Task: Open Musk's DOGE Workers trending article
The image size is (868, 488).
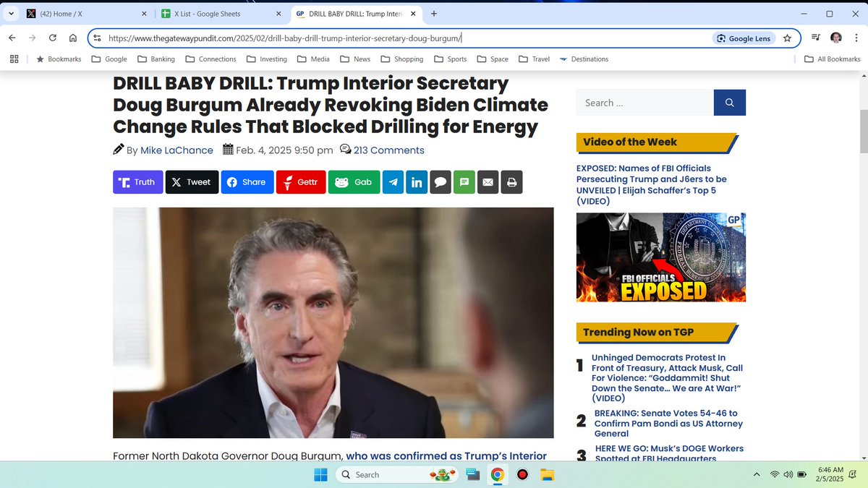Action: (x=669, y=453)
